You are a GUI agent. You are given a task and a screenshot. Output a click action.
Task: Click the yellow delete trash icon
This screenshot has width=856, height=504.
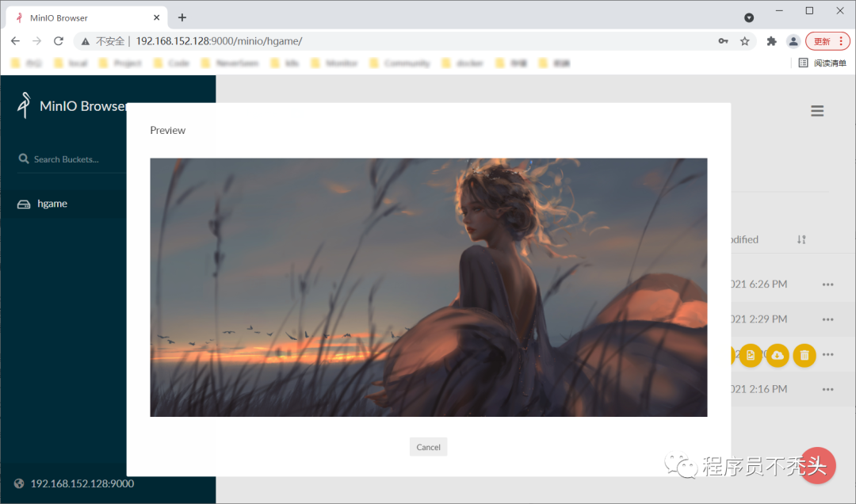804,356
